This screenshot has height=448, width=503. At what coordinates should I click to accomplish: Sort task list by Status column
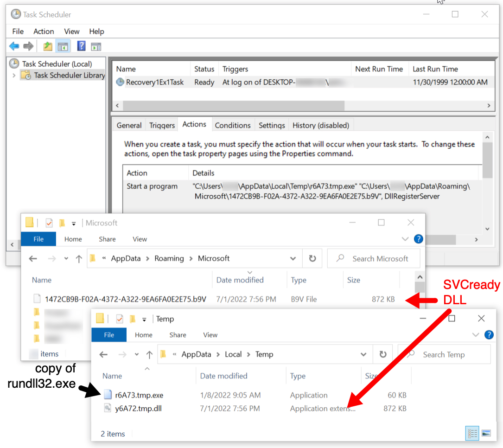point(204,69)
